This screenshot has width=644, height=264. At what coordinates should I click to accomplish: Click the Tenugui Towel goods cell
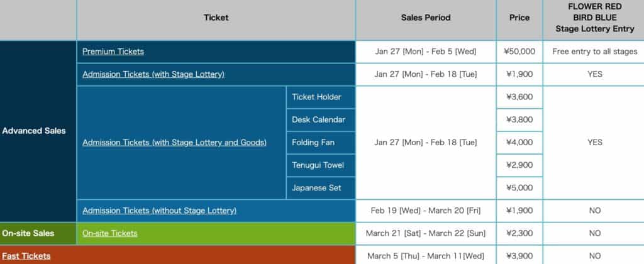point(320,165)
